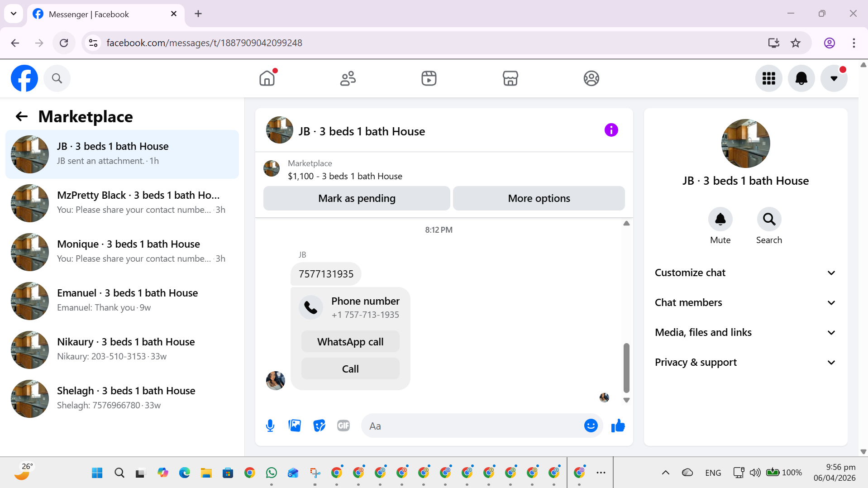Go back from Marketplace chats list
Image resolution: width=868 pixels, height=488 pixels.
click(x=22, y=117)
